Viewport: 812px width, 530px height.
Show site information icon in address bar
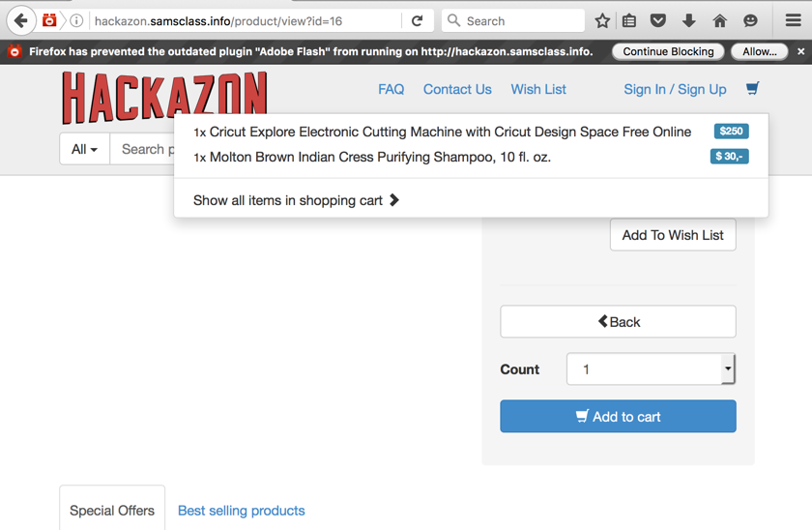(76, 20)
